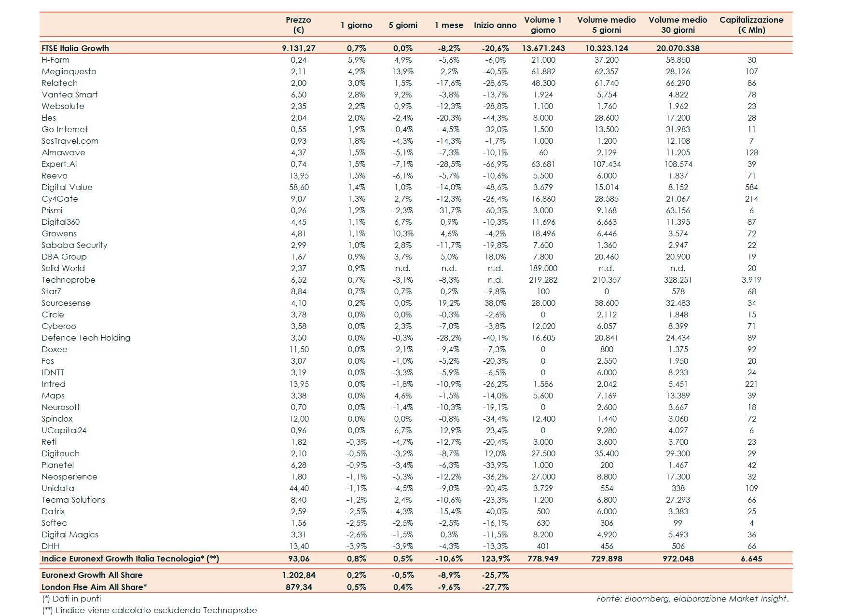Click the "5 giorni" column header
This screenshot has width=858, height=616.
(403, 25)
